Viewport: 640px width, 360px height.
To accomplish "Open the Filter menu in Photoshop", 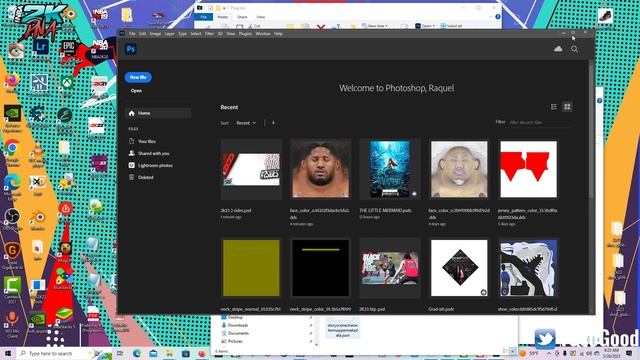I will [209, 34].
